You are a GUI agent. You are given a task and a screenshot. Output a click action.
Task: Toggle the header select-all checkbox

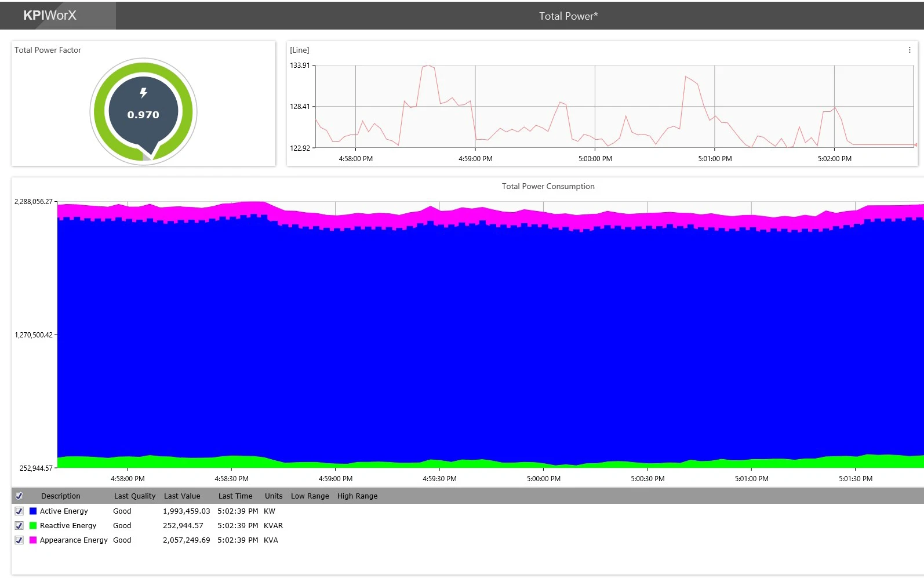point(19,496)
